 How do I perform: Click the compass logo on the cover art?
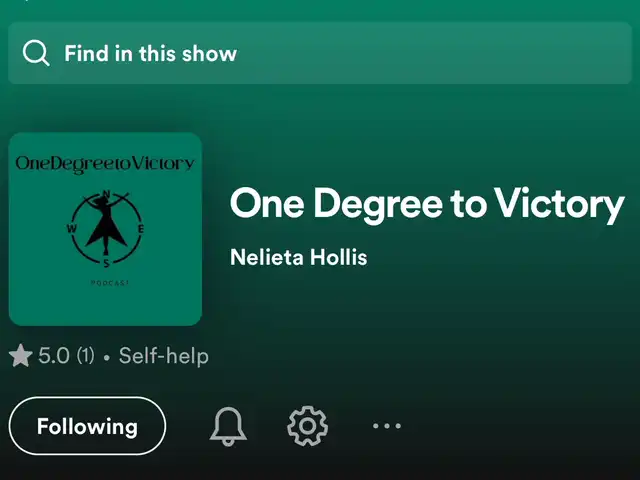[106, 229]
